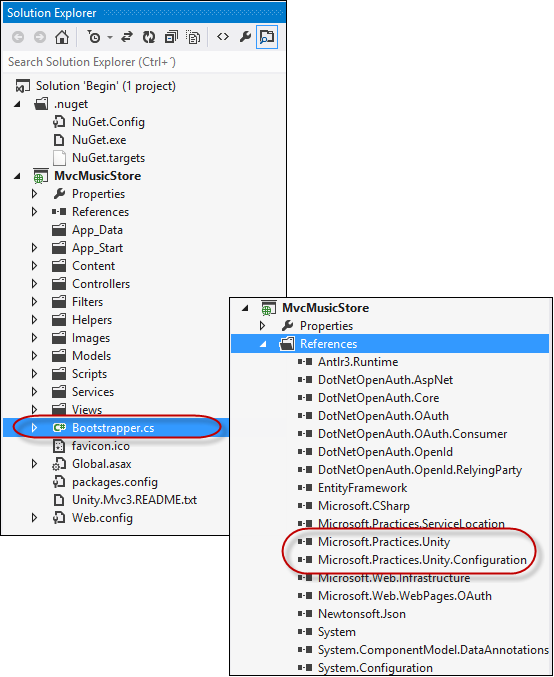Select Microsoft.CSharp reference
This screenshot has width=554, height=677.
[x=364, y=506]
